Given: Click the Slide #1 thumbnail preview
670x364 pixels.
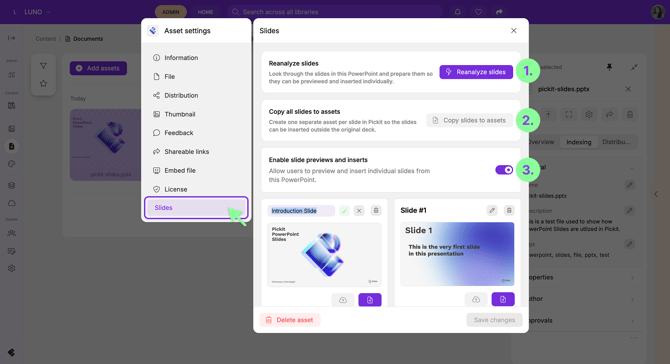Looking at the screenshot, I should (x=457, y=254).
